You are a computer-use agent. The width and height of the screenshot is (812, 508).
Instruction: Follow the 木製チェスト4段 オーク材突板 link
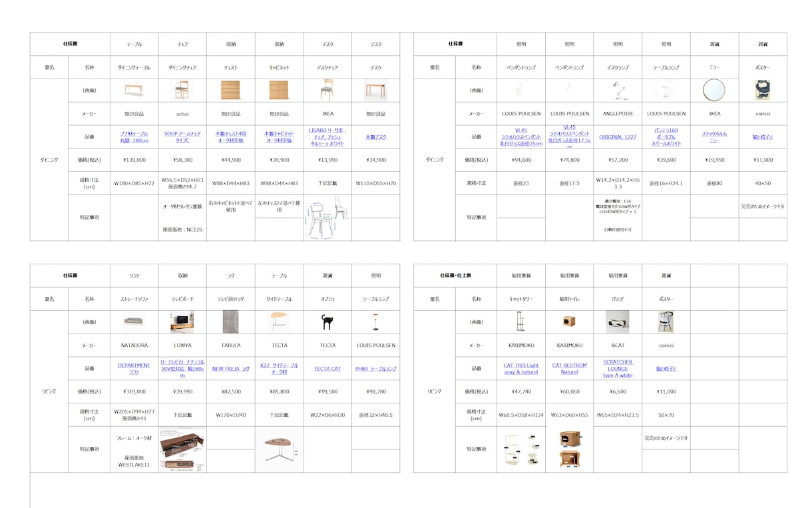[230, 137]
